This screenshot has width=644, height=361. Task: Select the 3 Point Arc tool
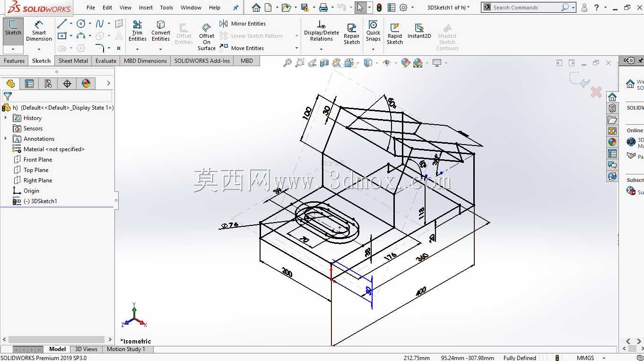point(81,36)
